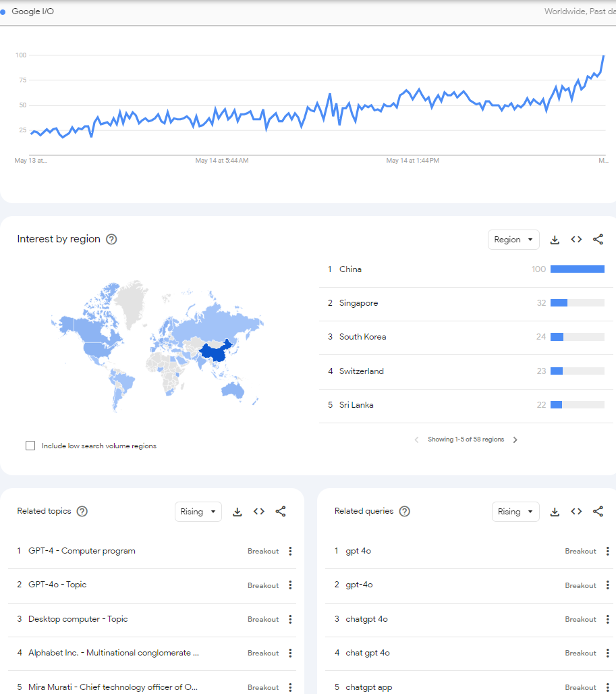Click Australia on the world map
The image size is (616, 694).
click(x=232, y=390)
